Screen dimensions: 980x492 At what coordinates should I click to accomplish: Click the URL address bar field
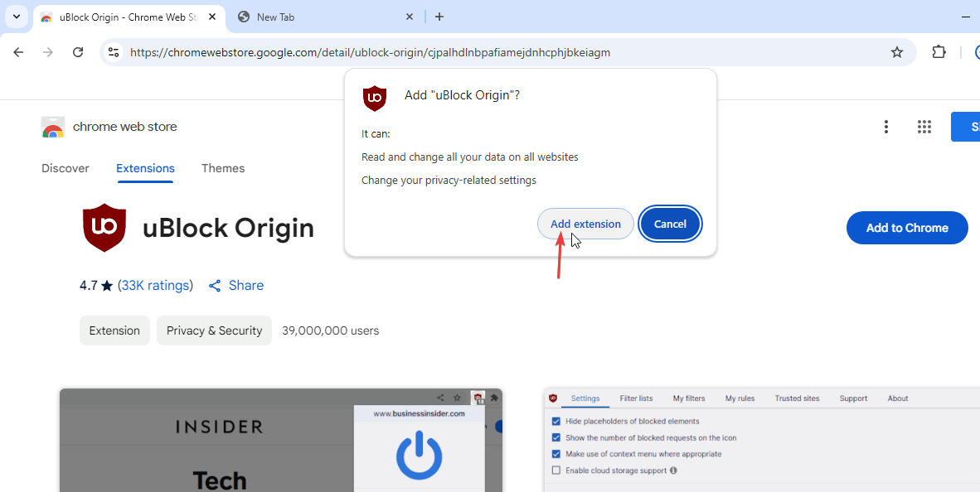point(497,52)
